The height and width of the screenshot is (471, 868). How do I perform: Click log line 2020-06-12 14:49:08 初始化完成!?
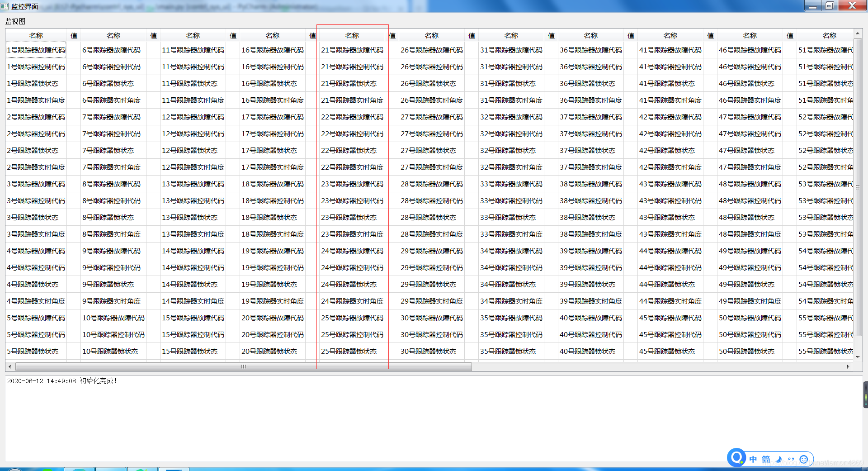(x=62, y=381)
